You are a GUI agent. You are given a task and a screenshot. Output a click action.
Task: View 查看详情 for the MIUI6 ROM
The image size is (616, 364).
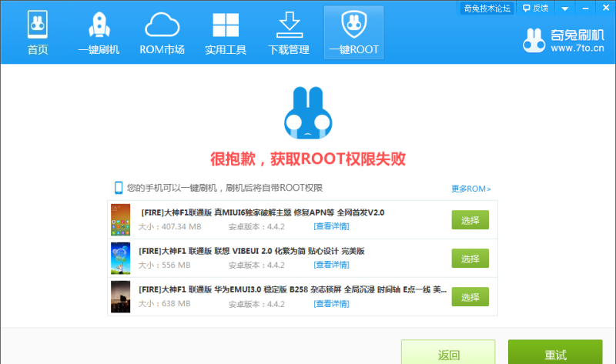coord(331,226)
